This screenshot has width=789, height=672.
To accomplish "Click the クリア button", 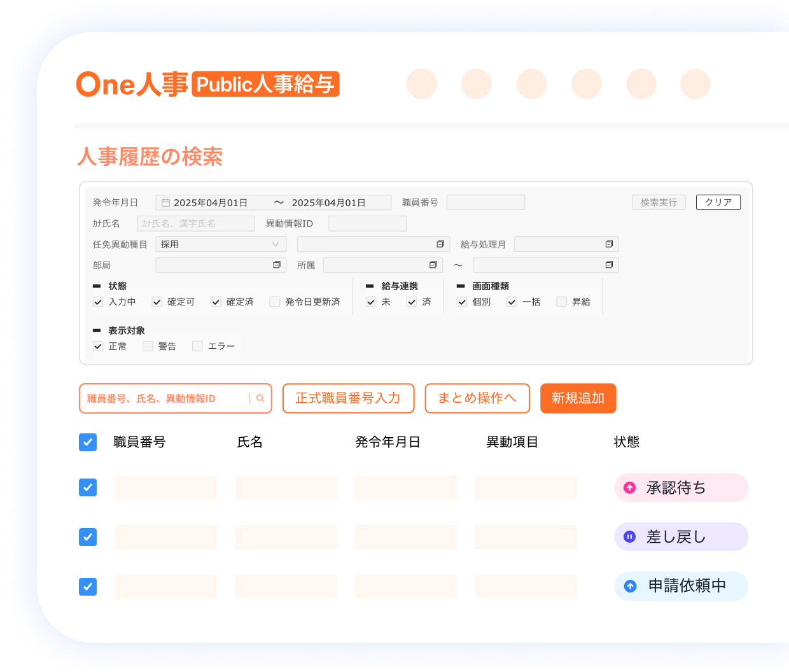I will pos(718,202).
